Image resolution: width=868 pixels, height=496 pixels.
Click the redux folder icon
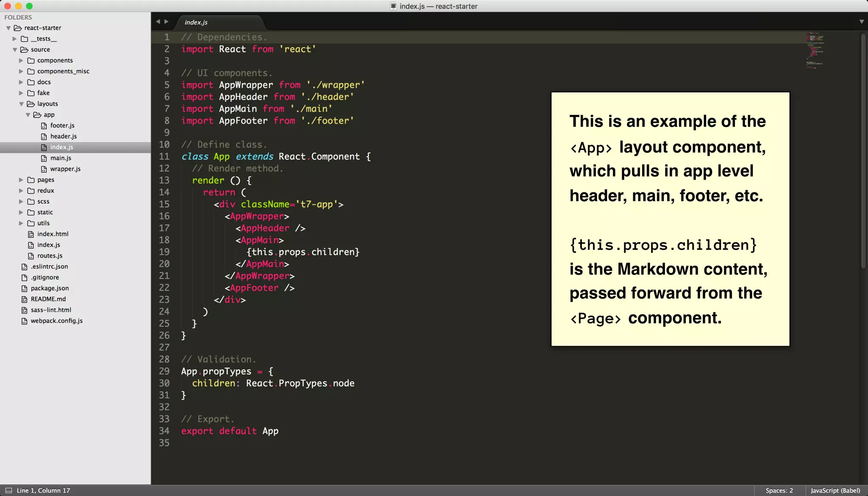coord(31,191)
